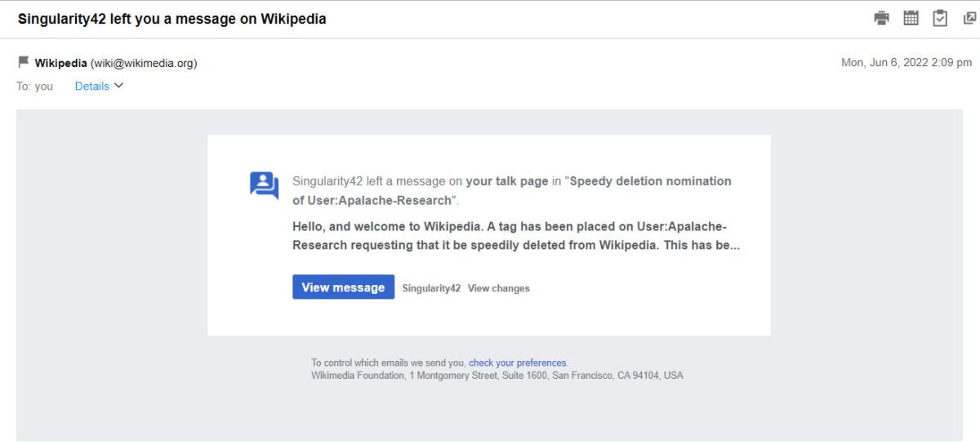Open the Singularity42 user link beside button
Viewport: 980px width, 445px height.
(x=431, y=288)
